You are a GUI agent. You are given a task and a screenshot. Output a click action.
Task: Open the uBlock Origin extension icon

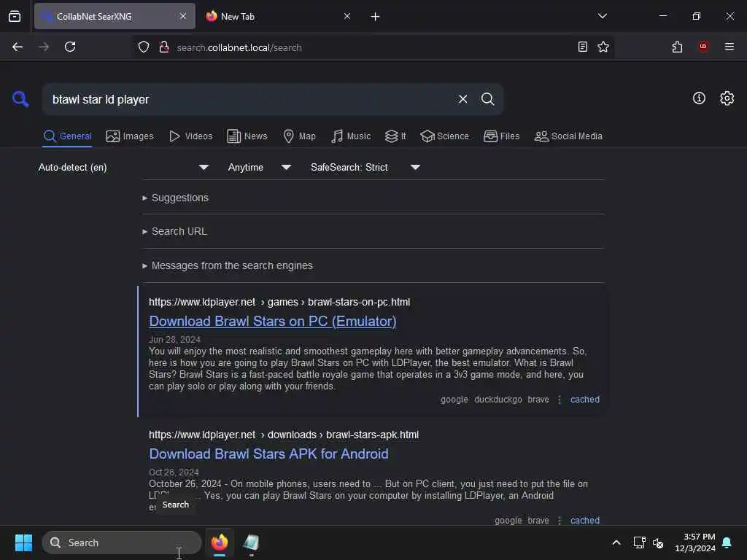[703, 47]
